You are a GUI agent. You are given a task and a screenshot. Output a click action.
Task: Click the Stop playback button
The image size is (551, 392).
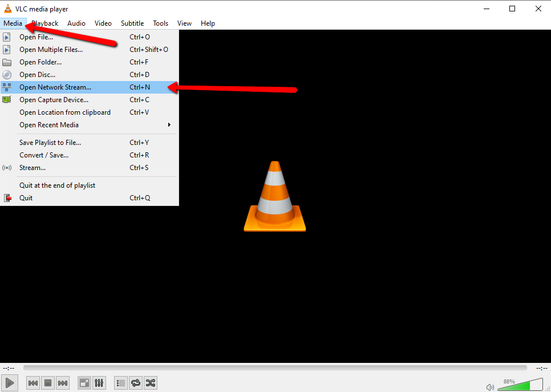pyautogui.click(x=48, y=383)
